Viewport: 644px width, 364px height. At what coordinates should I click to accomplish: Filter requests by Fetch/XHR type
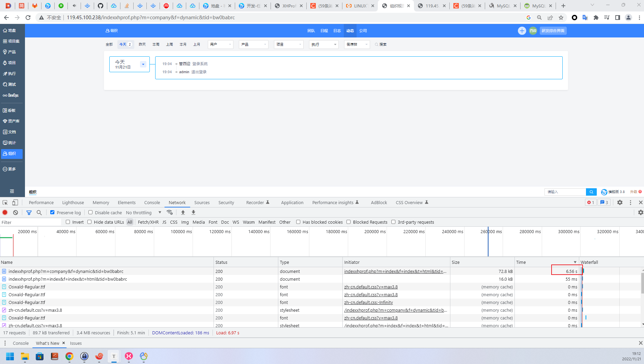[148, 222]
